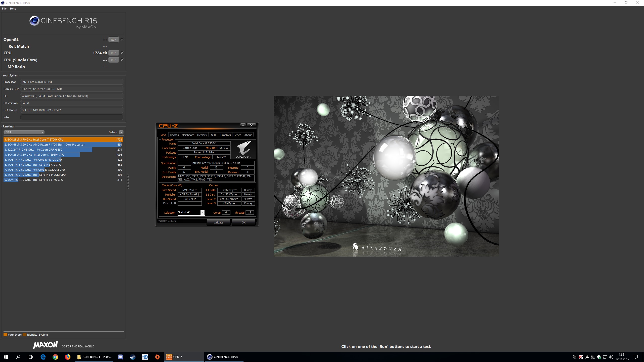Click OK button in CPU-Z
The image size is (644, 362).
point(244,222)
